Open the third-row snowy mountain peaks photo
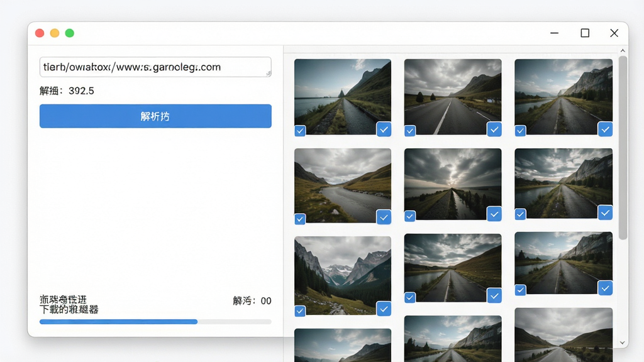644x362 pixels. [343, 275]
